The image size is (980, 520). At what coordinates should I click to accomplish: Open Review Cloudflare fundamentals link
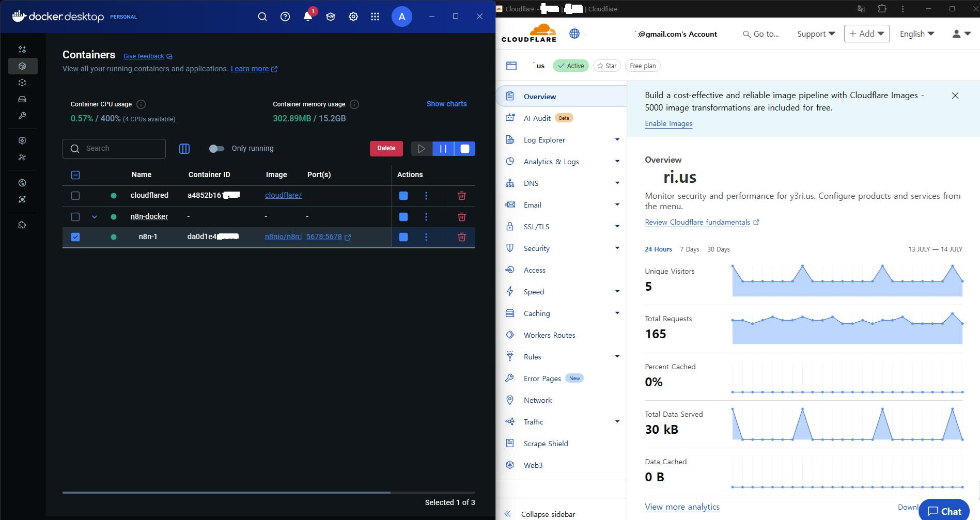[x=702, y=223]
